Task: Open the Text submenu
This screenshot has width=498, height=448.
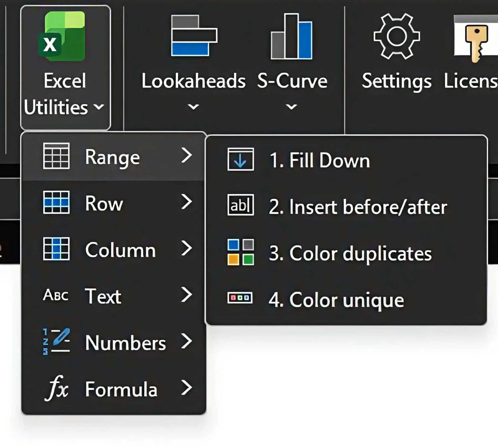Action: (x=103, y=296)
